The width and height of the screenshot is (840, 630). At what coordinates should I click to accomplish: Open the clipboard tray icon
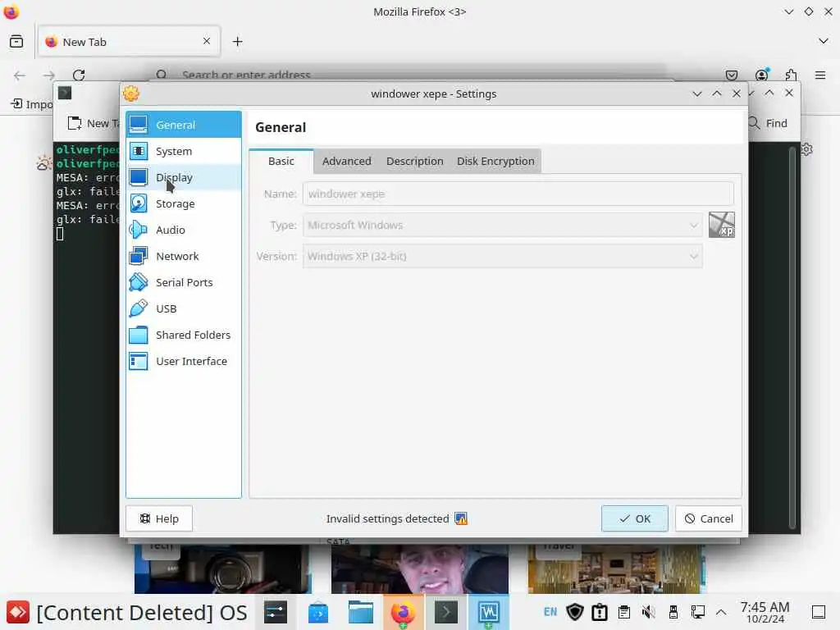tap(624, 612)
